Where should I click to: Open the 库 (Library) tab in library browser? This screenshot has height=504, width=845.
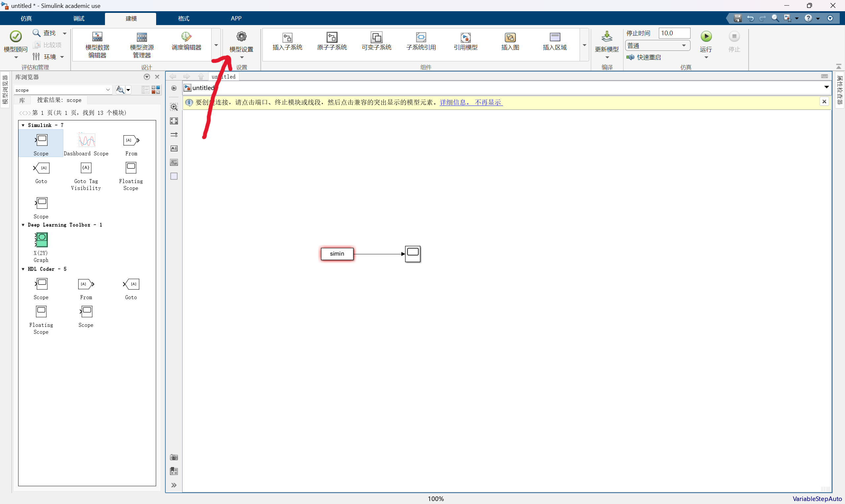[x=22, y=100]
